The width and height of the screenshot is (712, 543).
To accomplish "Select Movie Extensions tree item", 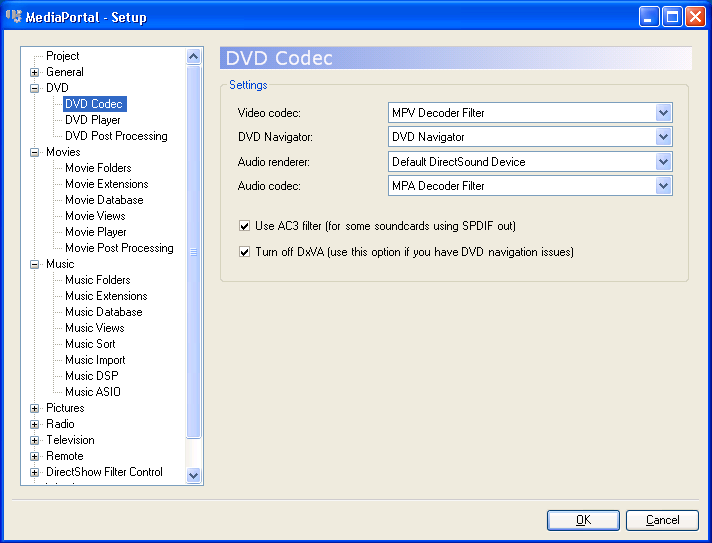I will 107,184.
